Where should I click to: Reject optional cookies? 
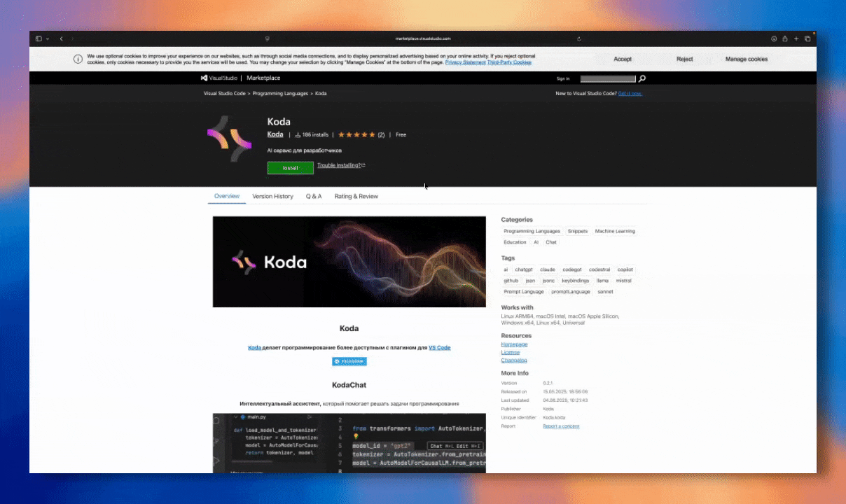[x=685, y=59]
